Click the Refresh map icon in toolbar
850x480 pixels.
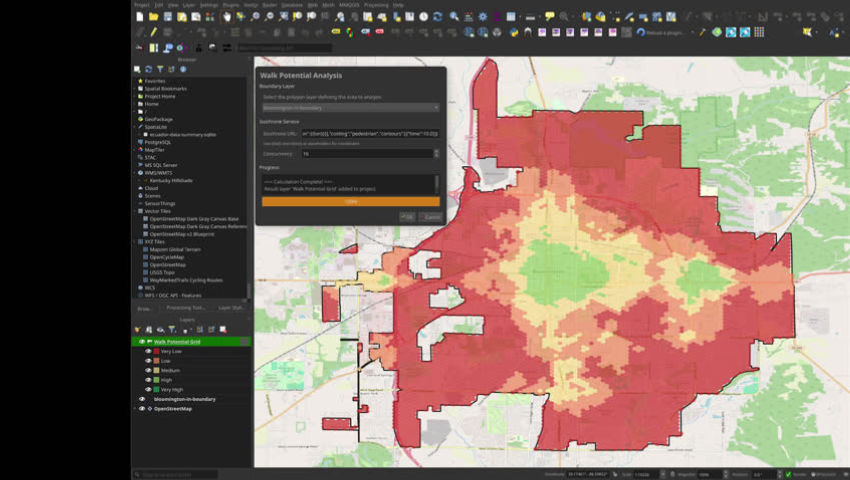click(x=439, y=17)
